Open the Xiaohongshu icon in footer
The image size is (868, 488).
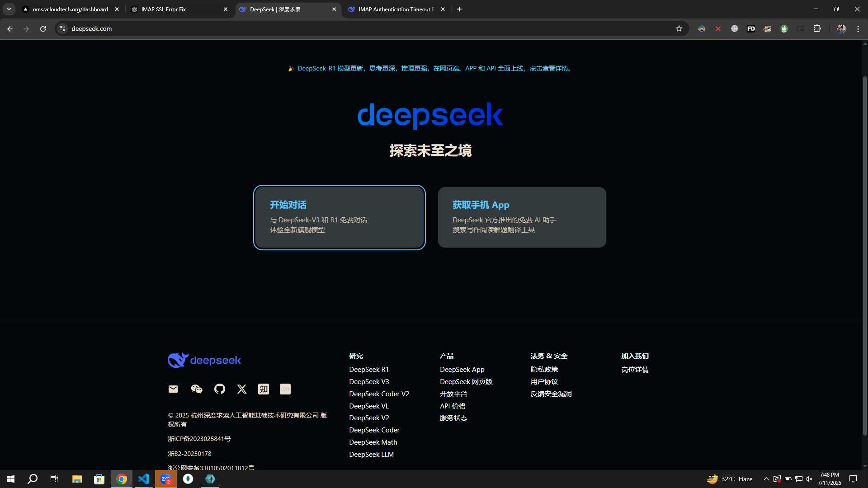pyautogui.click(x=285, y=389)
